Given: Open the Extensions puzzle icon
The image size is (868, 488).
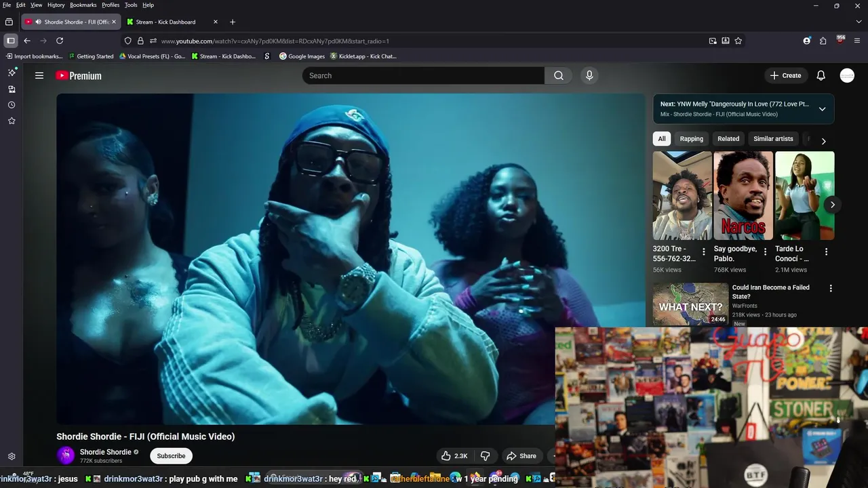Looking at the screenshot, I should coord(823,41).
